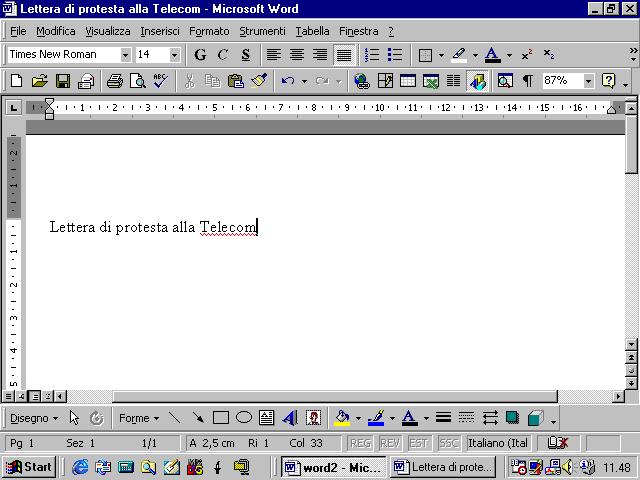
Task: Save the document with the floppy icon
Action: tap(63, 81)
